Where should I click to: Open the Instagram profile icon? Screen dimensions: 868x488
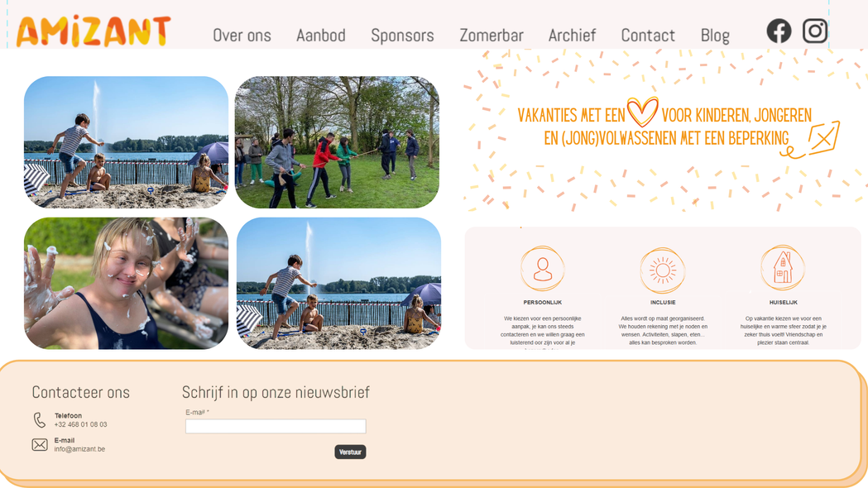pyautogui.click(x=815, y=31)
